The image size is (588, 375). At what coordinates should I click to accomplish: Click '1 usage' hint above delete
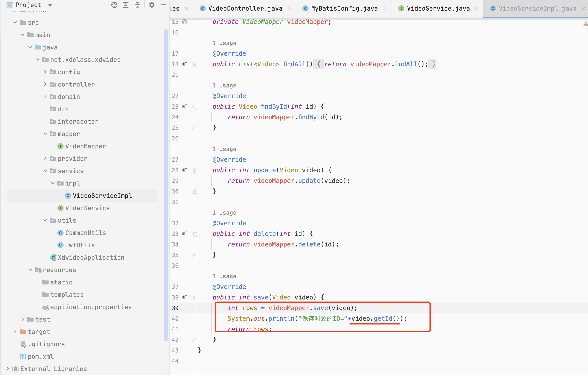(x=224, y=212)
